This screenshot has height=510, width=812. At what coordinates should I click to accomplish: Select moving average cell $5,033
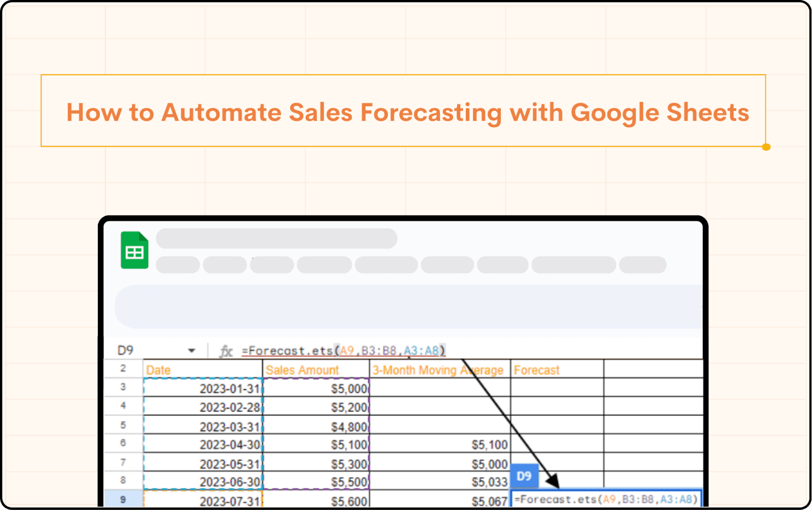tap(440, 481)
